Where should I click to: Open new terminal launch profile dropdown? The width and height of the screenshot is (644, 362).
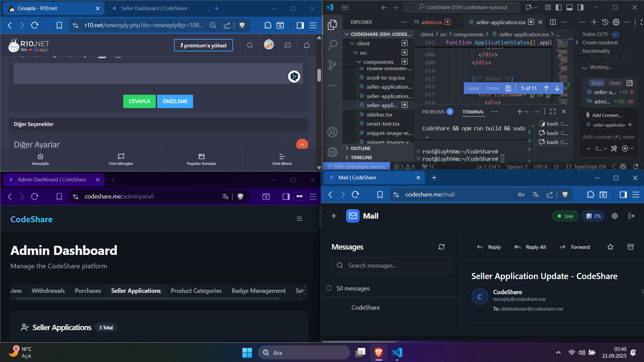[x=527, y=112]
